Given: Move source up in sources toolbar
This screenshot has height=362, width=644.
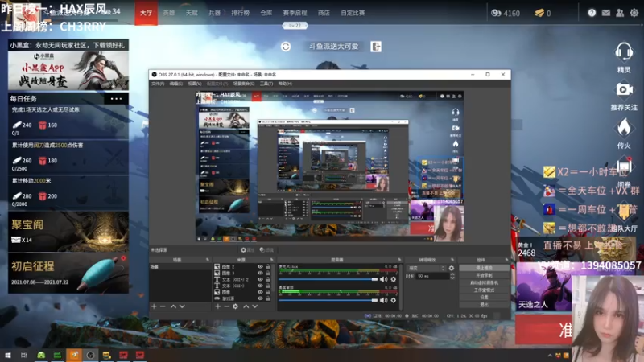Looking at the screenshot, I should [x=246, y=306].
